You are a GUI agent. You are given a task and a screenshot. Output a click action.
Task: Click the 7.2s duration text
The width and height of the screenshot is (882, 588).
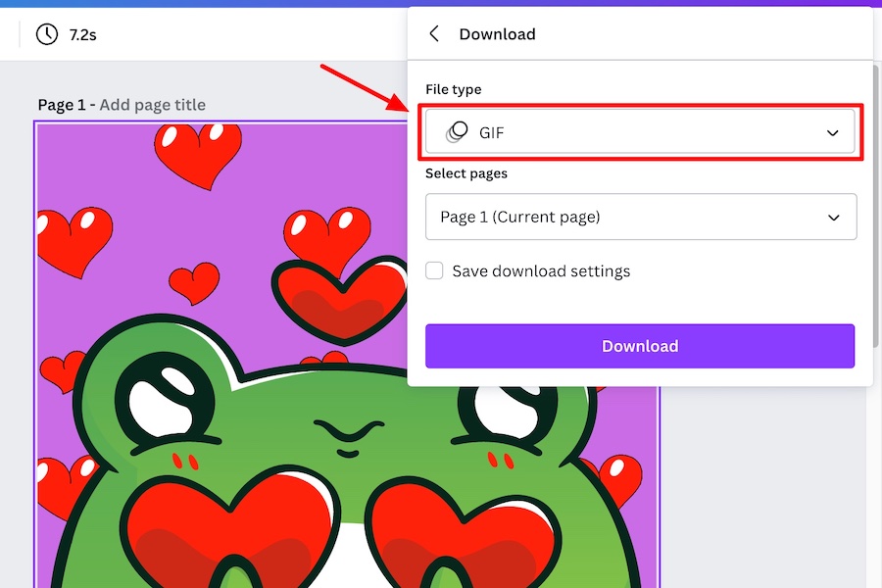tap(82, 35)
